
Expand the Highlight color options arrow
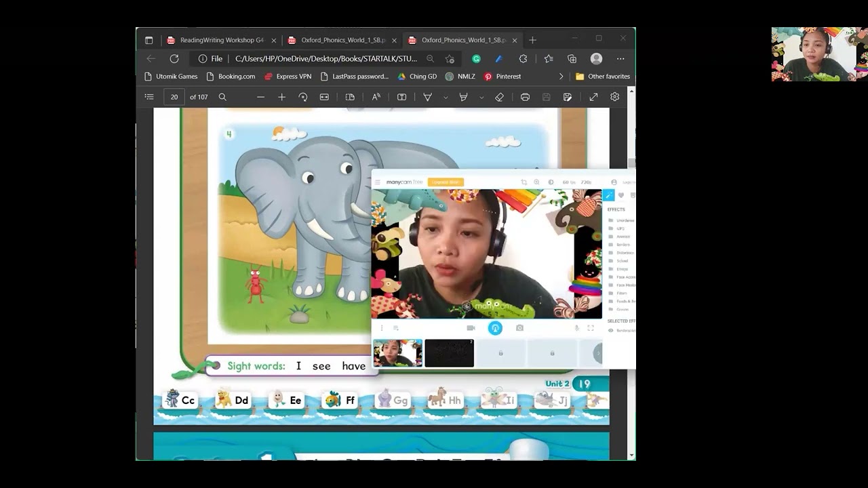coord(481,97)
